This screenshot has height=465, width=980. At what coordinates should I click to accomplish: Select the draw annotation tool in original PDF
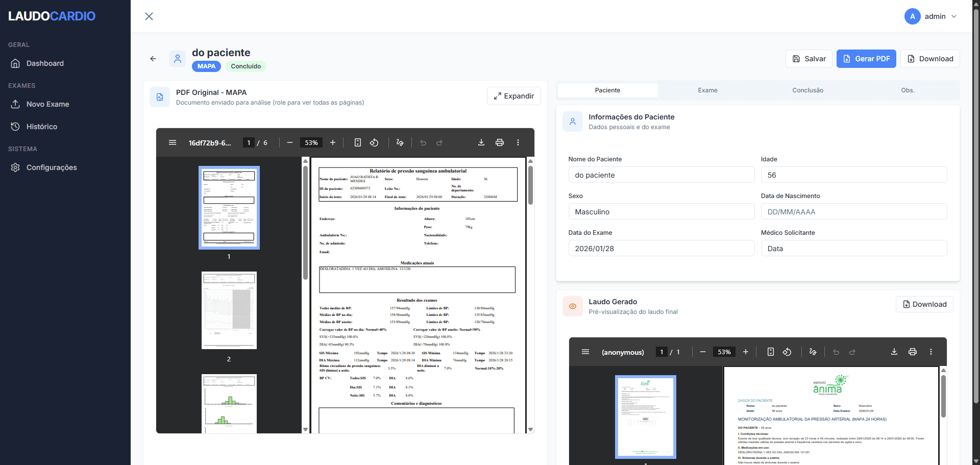[400, 142]
